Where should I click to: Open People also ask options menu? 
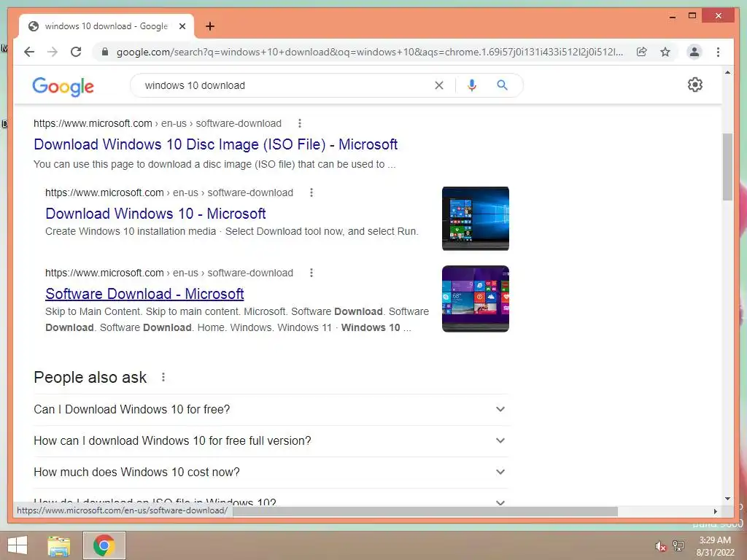(x=163, y=377)
